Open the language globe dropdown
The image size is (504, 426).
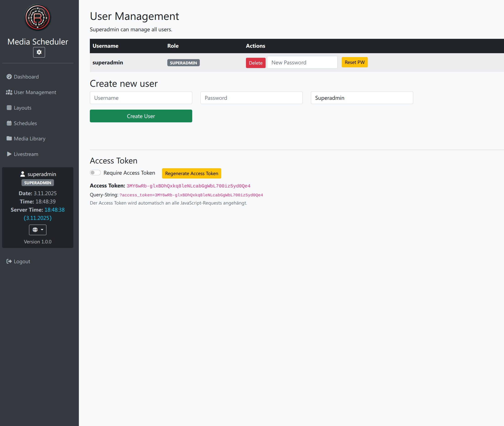click(38, 230)
